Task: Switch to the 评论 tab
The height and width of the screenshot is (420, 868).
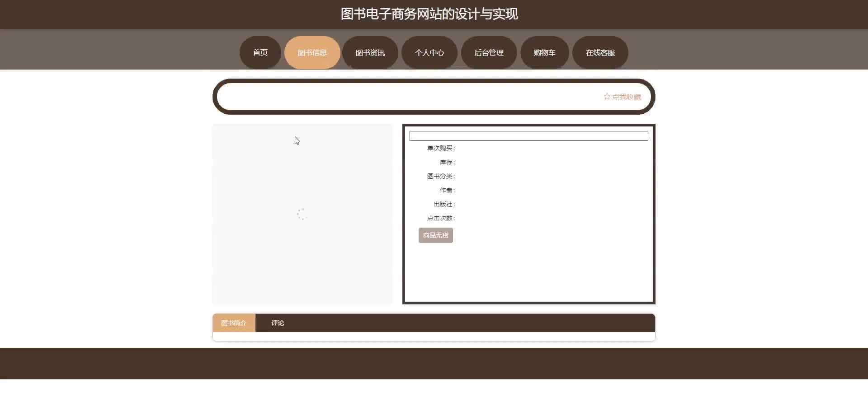Action: [278, 323]
